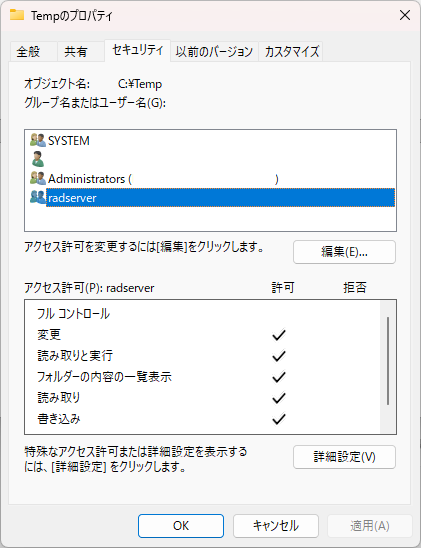421x548 pixels.
Task: Select SYSTEM in the user list
Action: pos(68,140)
